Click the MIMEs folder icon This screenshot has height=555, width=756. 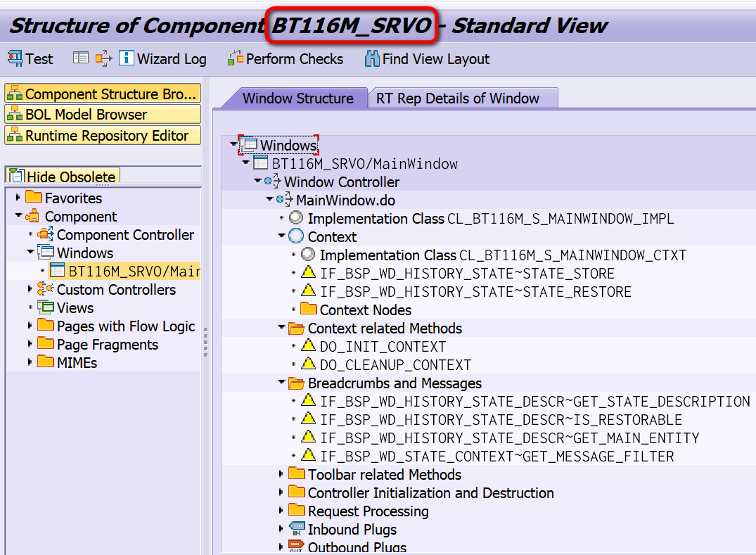point(46,361)
